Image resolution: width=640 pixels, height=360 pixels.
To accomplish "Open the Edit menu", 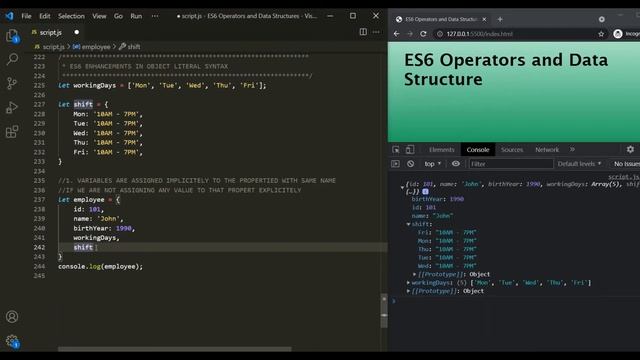I will pyautogui.click(x=45, y=16).
